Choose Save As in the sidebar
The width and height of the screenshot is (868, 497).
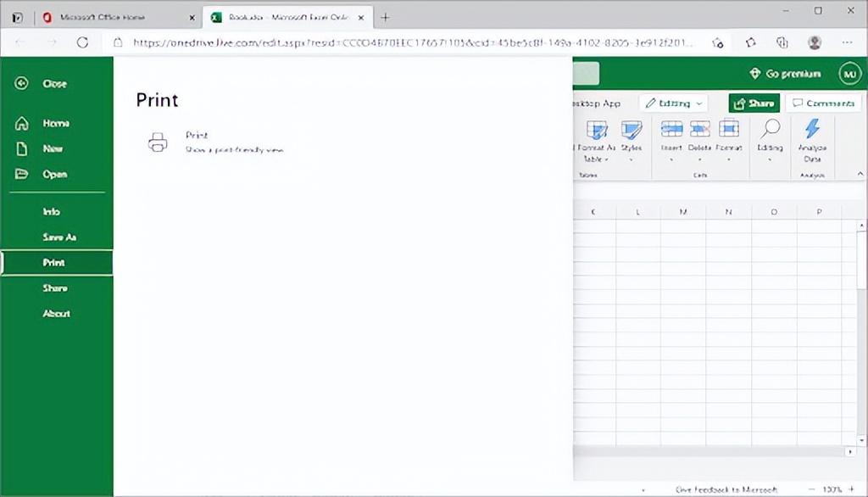pos(59,237)
